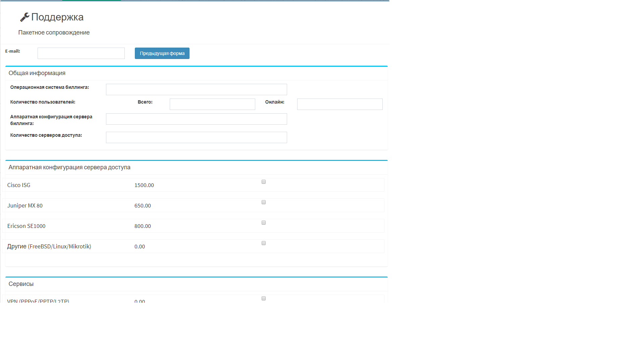Click the Поддержка page heading

[57, 17]
